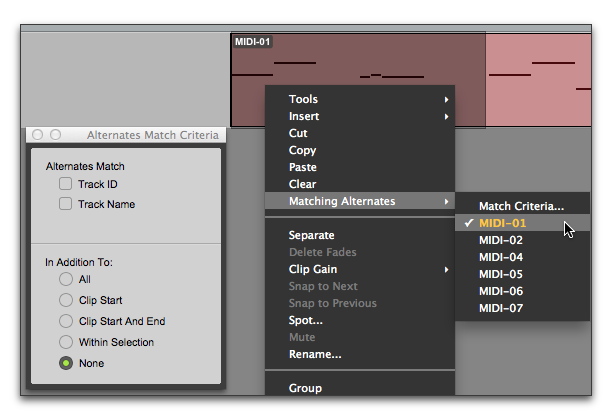Select the All radio button

click(x=66, y=279)
